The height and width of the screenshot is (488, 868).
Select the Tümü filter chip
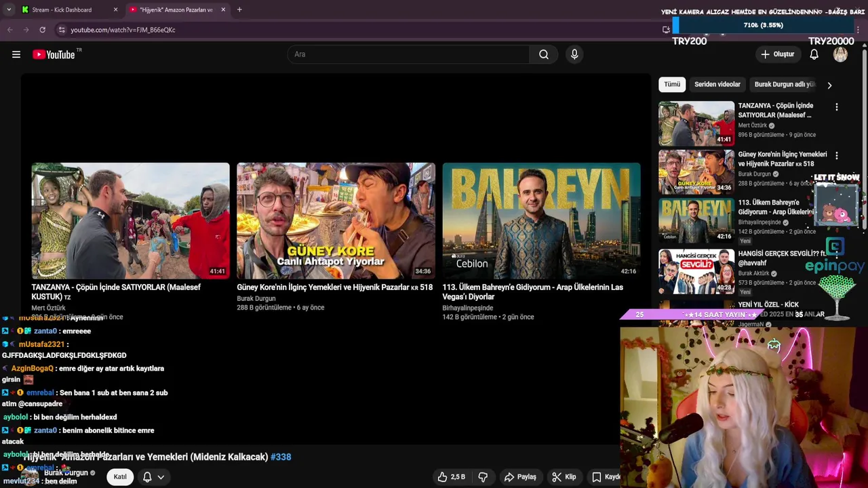click(x=672, y=85)
